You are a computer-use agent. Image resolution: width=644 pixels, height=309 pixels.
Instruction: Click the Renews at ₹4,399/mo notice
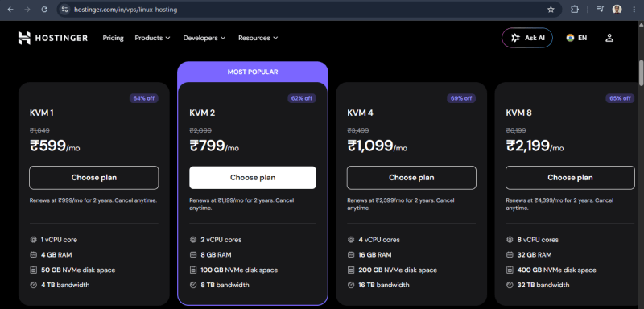[559, 204]
